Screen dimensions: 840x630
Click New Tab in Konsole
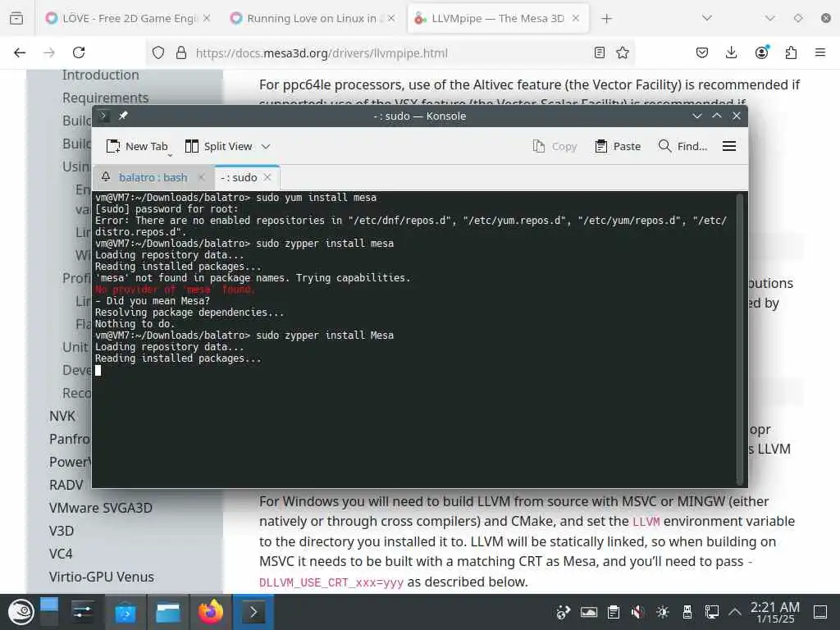click(x=137, y=146)
